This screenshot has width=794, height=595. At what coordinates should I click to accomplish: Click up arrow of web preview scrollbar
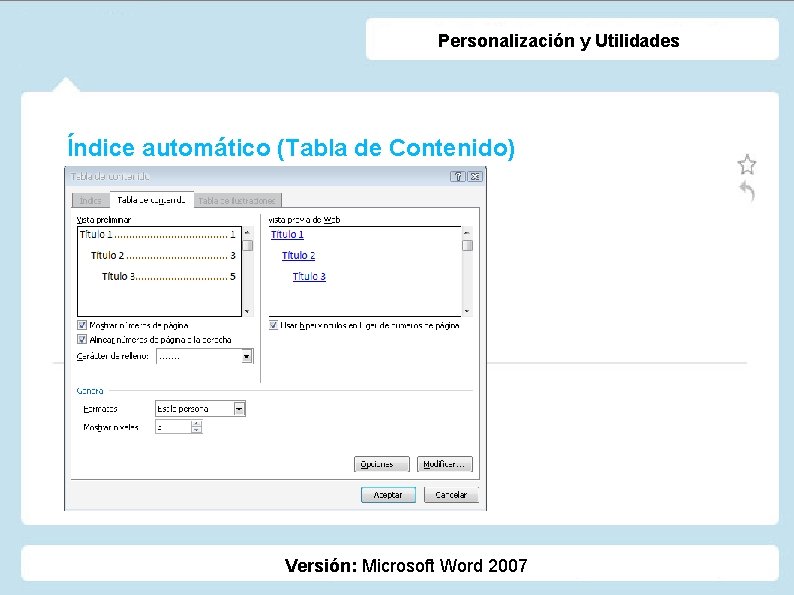click(x=467, y=232)
